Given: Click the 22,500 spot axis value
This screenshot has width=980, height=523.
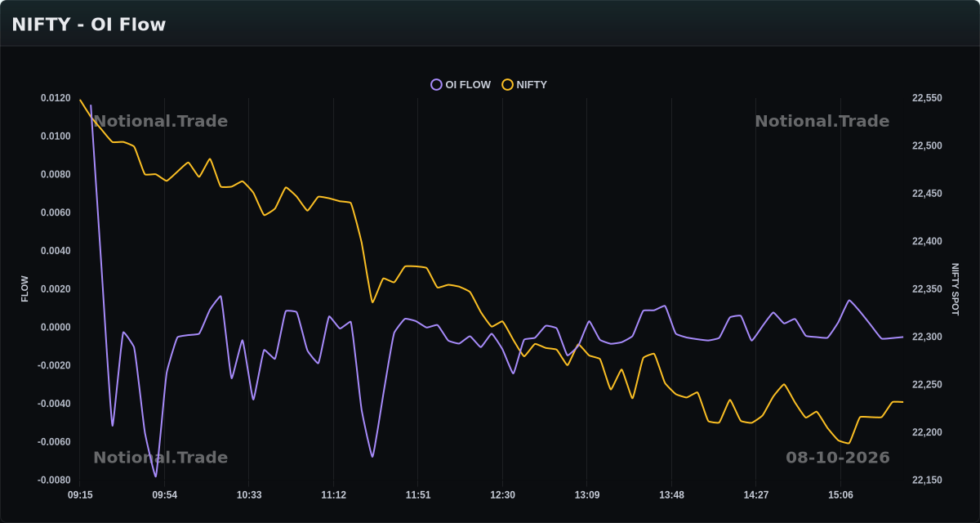Looking at the screenshot, I should pyautogui.click(x=927, y=145).
